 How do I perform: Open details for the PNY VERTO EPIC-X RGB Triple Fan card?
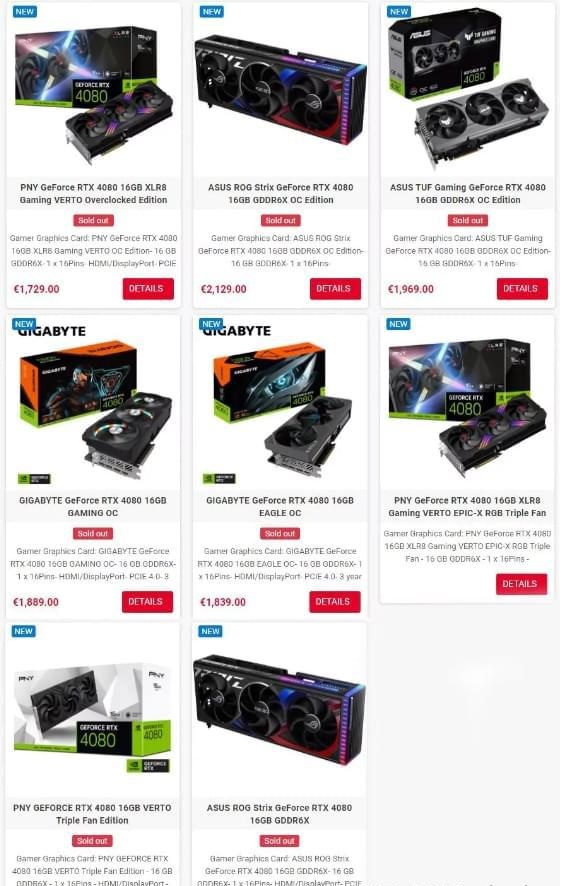tap(522, 584)
